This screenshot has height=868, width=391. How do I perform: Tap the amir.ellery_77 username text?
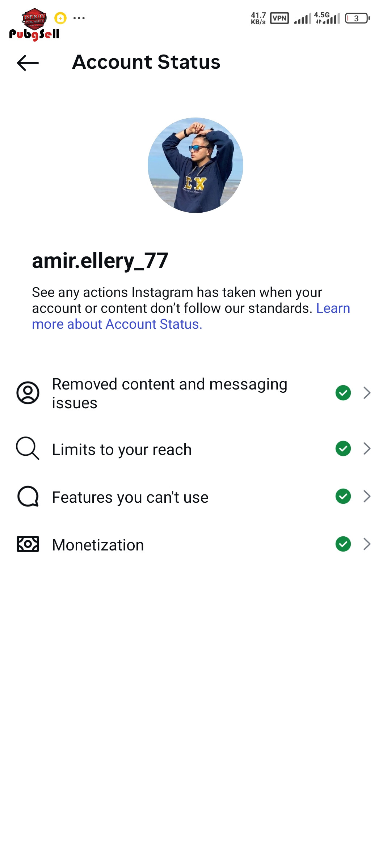pyautogui.click(x=100, y=261)
